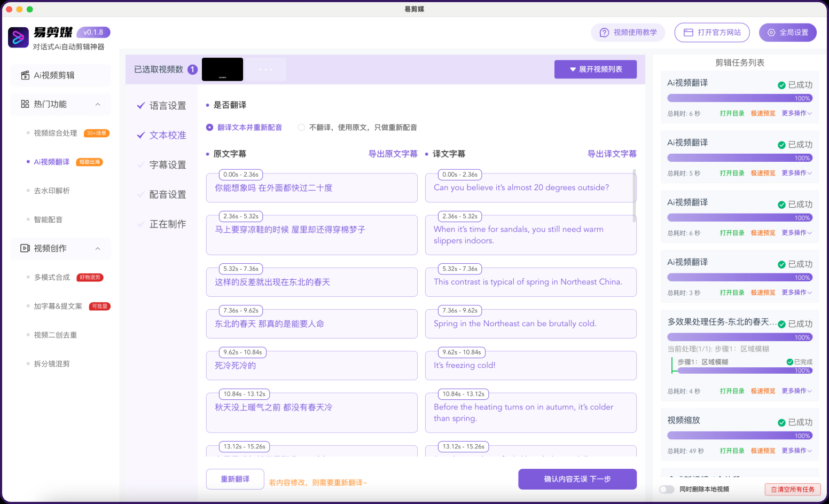Enable 同时删除本地视频 switch
This screenshot has height=504, width=829.
(666, 489)
